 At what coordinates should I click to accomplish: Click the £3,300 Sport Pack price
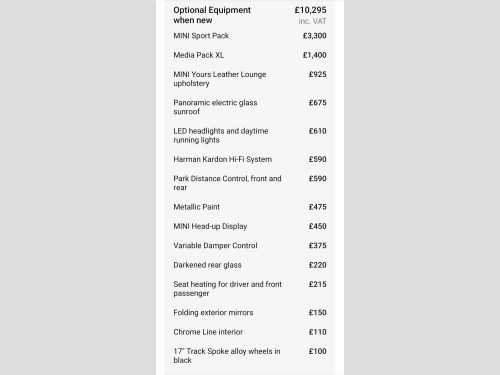(315, 36)
